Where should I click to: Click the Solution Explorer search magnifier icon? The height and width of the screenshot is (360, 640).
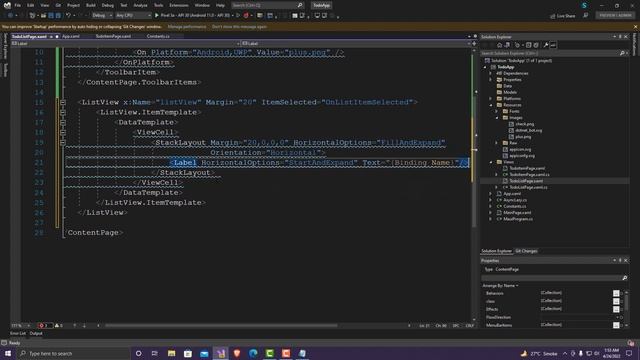tap(622, 53)
